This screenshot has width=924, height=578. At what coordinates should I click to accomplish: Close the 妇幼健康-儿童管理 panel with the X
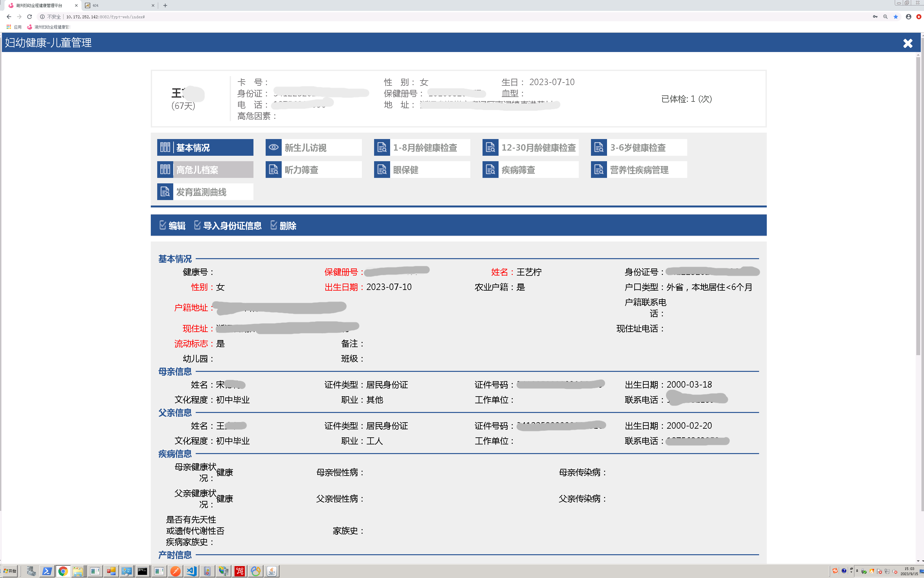pyautogui.click(x=908, y=43)
